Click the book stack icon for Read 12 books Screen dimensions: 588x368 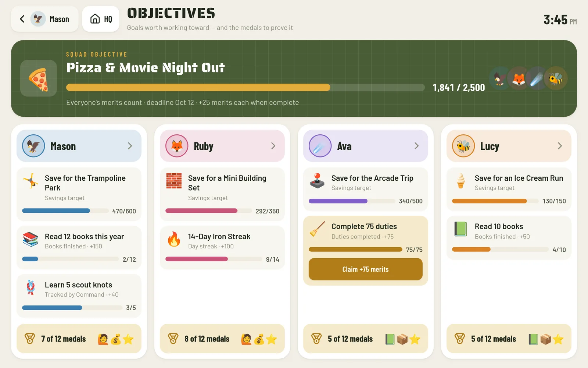[x=31, y=239]
